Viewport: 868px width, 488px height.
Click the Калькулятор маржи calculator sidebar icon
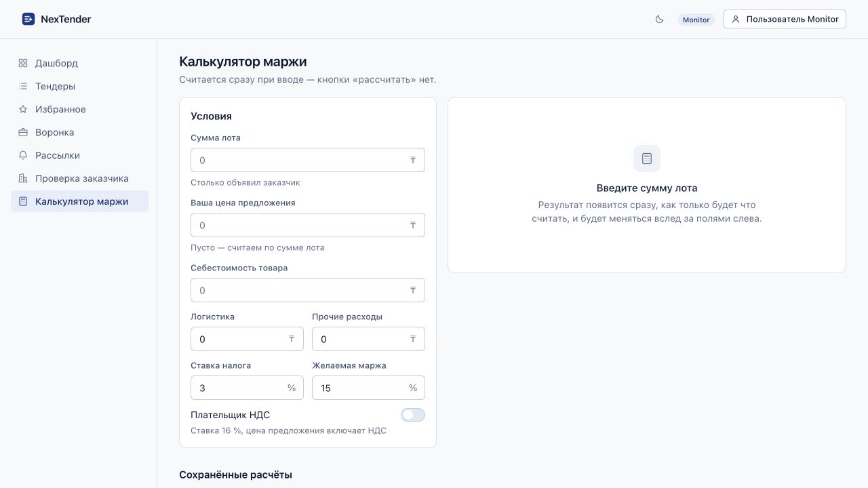tap(23, 201)
